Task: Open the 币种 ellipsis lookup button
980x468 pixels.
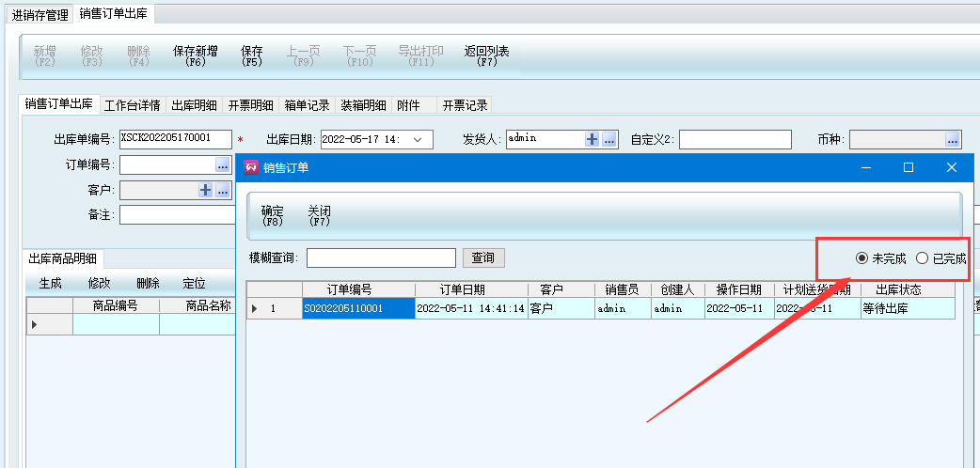Action: point(953,139)
